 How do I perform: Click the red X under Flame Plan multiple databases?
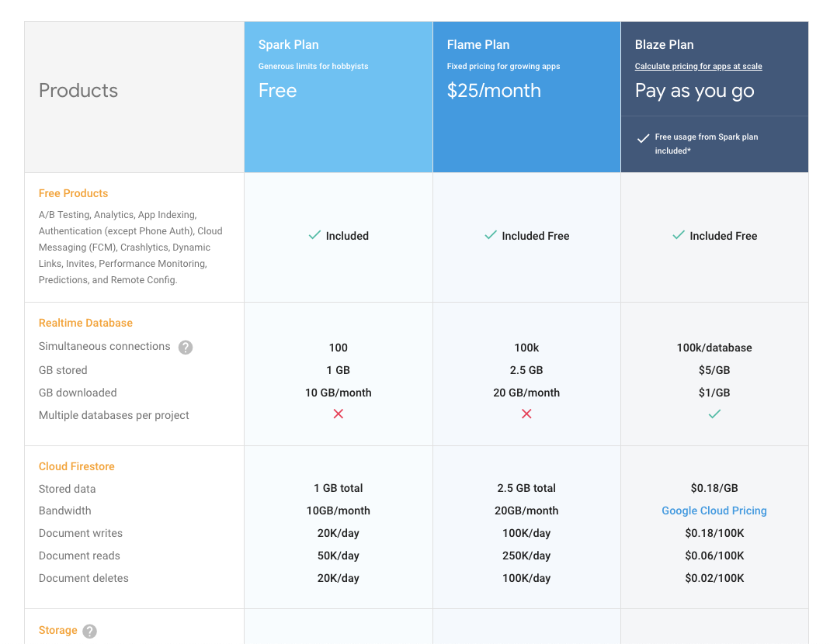point(526,414)
